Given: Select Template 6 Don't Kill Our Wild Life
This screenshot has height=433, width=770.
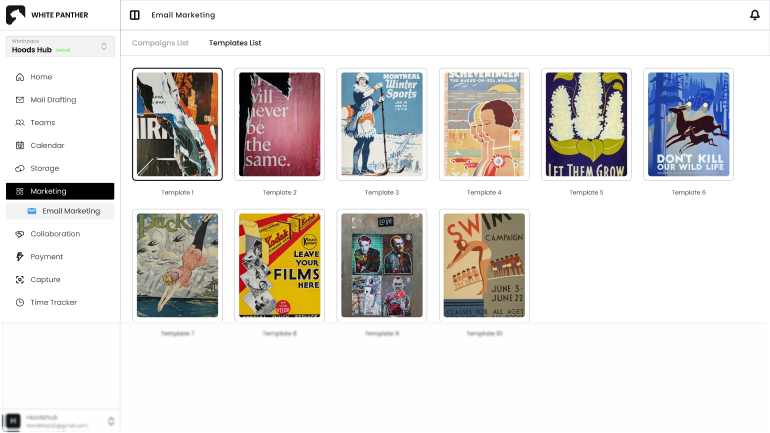Looking at the screenshot, I should 688,124.
